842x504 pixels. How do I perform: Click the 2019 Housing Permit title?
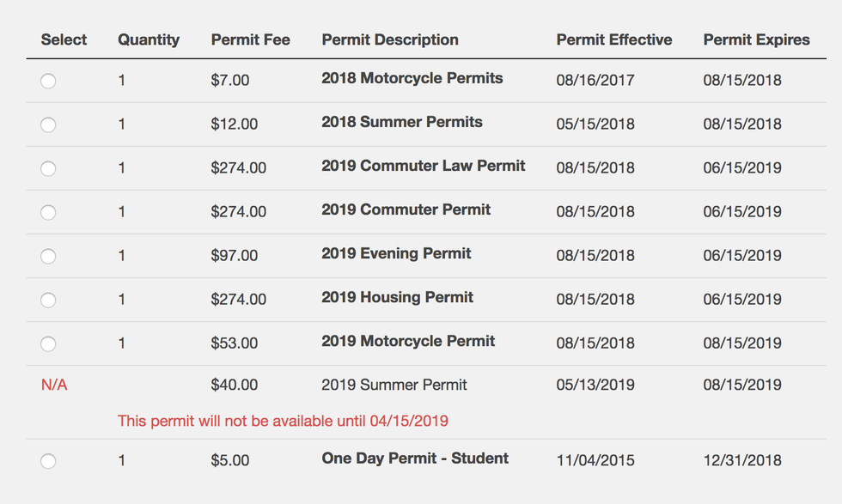click(397, 298)
